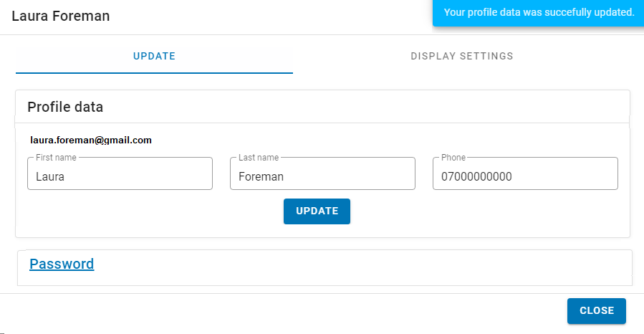Open the Password section link

coord(62,264)
